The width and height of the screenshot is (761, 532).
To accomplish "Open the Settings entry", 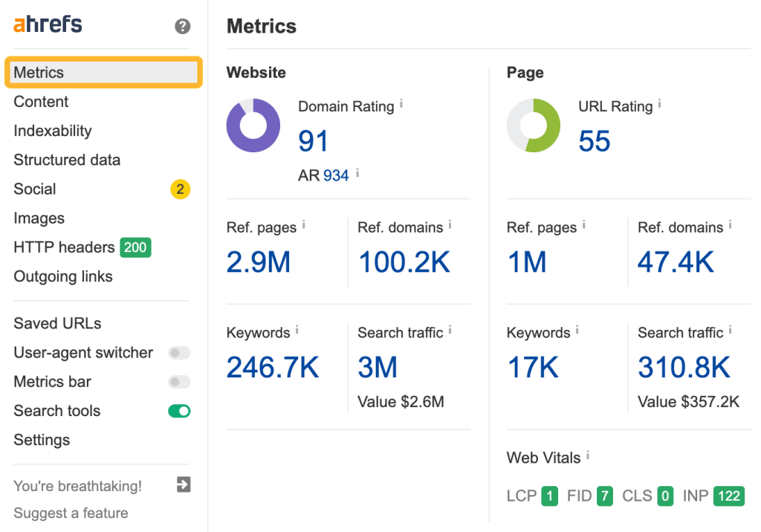I will pos(41,440).
